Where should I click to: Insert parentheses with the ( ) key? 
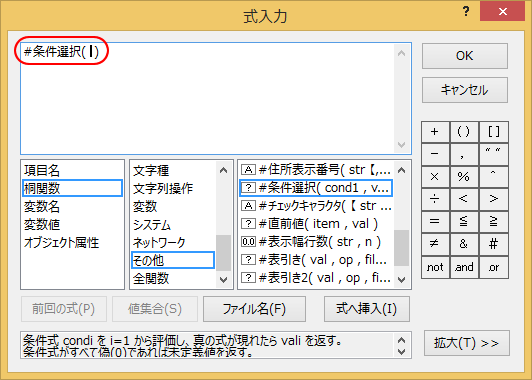pos(464,132)
